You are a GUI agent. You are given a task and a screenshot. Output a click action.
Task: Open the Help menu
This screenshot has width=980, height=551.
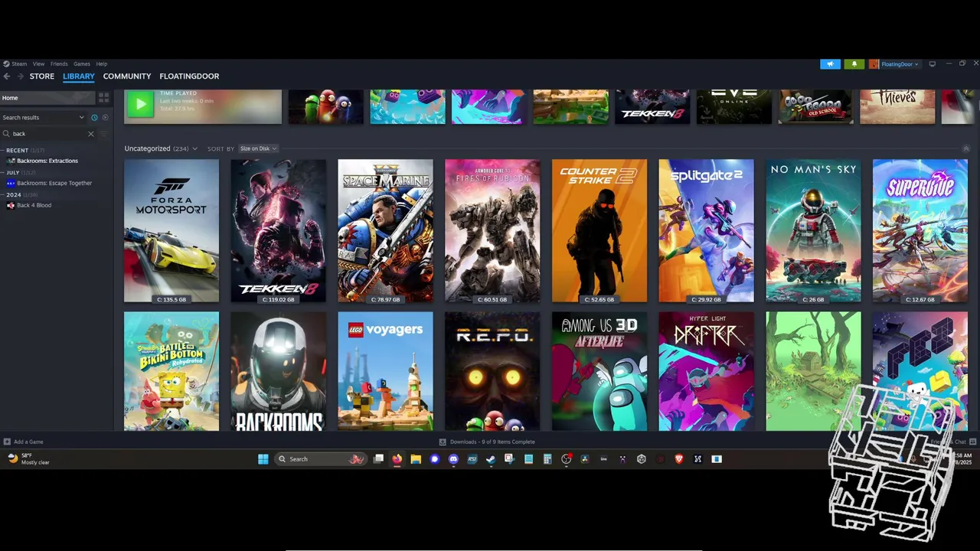pos(101,64)
